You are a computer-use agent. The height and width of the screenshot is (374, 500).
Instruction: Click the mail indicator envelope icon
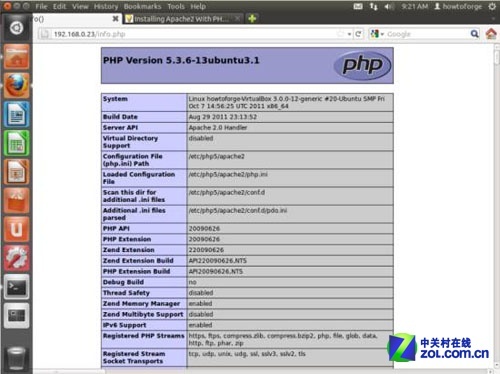coord(358,6)
